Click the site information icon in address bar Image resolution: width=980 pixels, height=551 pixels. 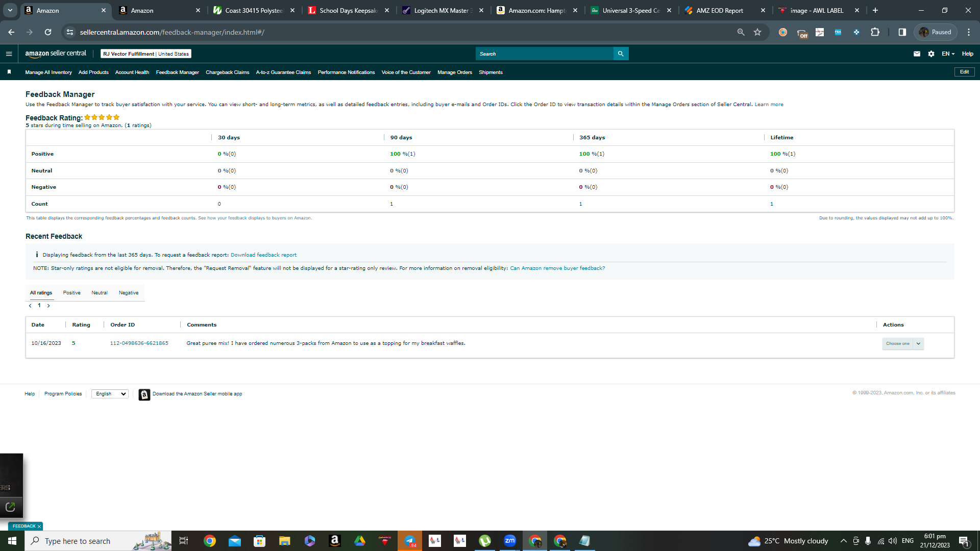click(70, 32)
